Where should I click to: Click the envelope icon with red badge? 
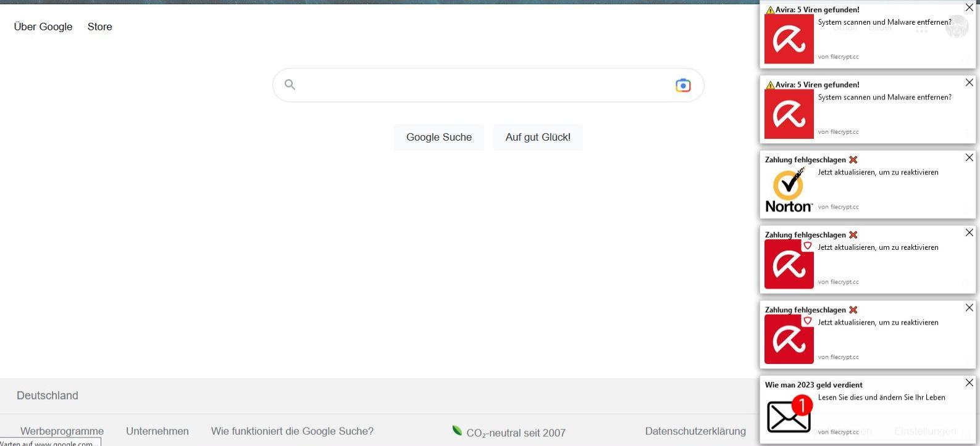point(789,414)
